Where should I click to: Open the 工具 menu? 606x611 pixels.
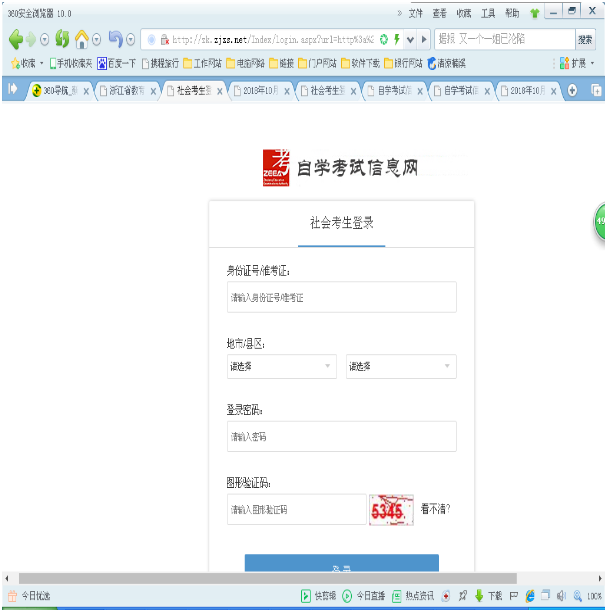488,13
